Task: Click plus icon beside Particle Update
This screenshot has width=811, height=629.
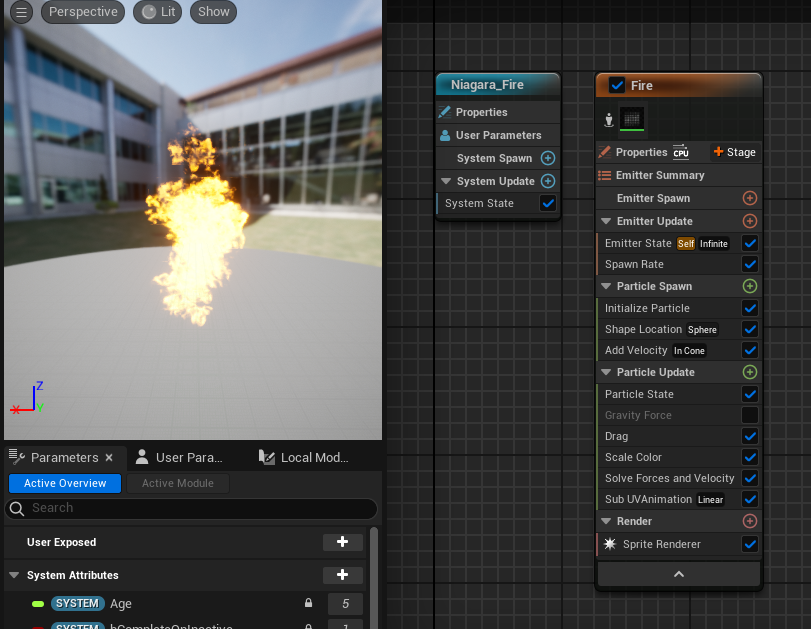Action: [x=749, y=372]
